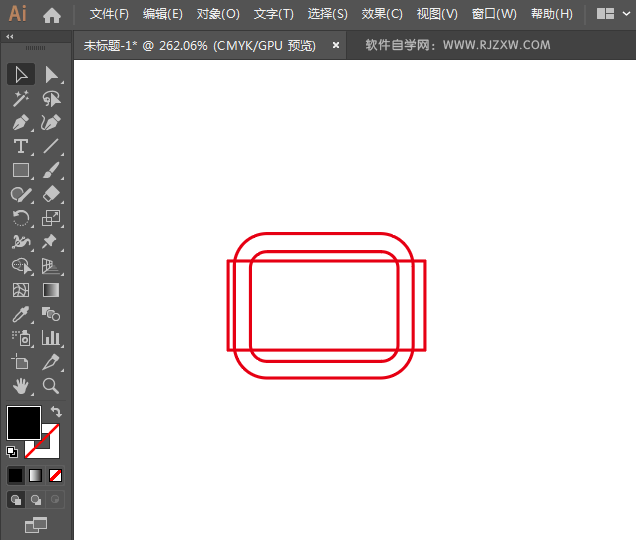The image size is (636, 540).
Task: Select the Width/Warp tool
Action: coord(21,242)
